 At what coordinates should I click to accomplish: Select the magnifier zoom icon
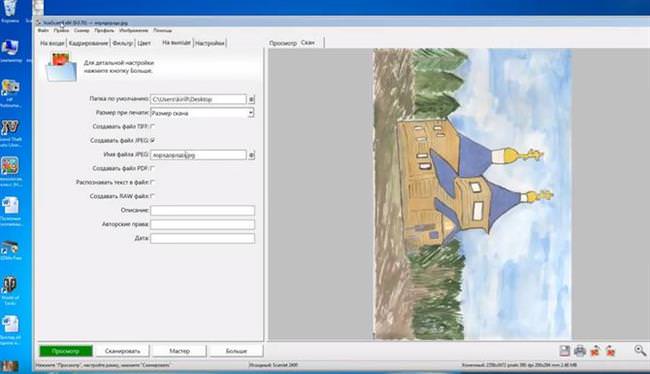click(640, 351)
